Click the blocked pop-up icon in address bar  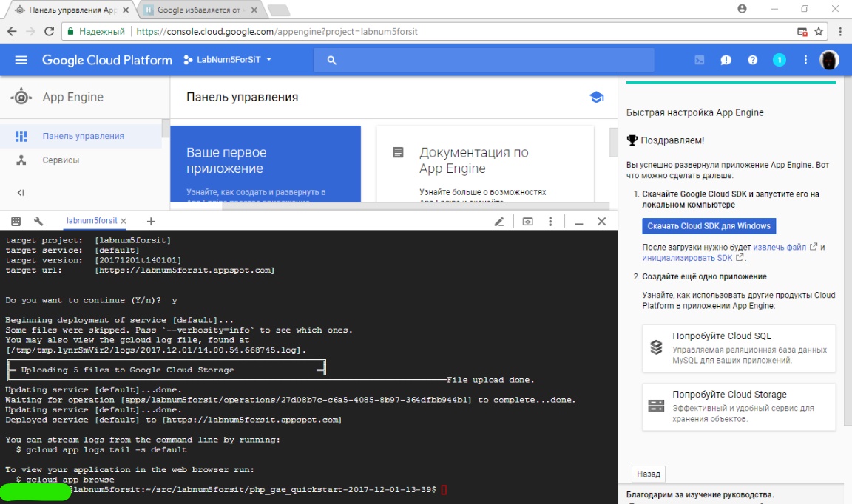pos(802,32)
